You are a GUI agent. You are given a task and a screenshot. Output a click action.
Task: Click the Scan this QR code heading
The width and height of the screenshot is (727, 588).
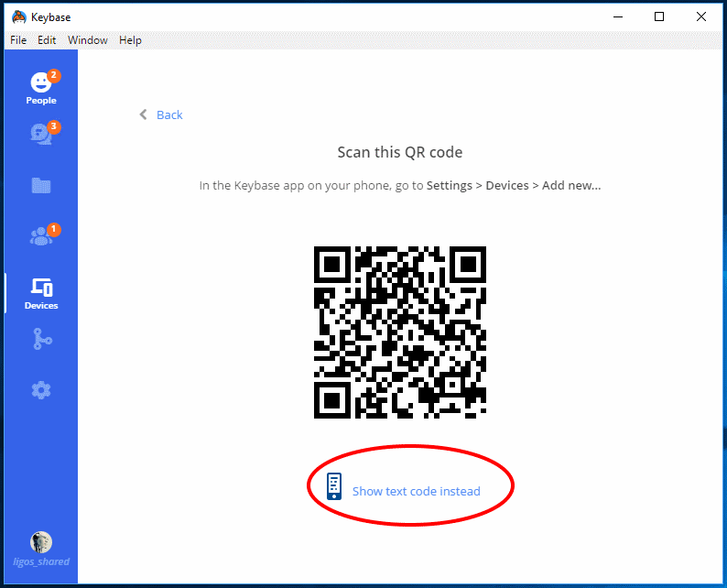(399, 152)
